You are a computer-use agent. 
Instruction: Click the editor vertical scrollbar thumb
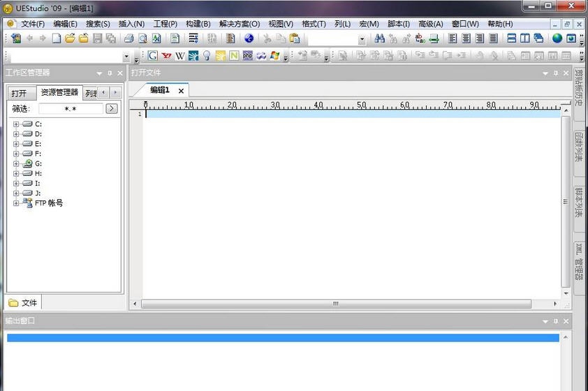pos(566,202)
